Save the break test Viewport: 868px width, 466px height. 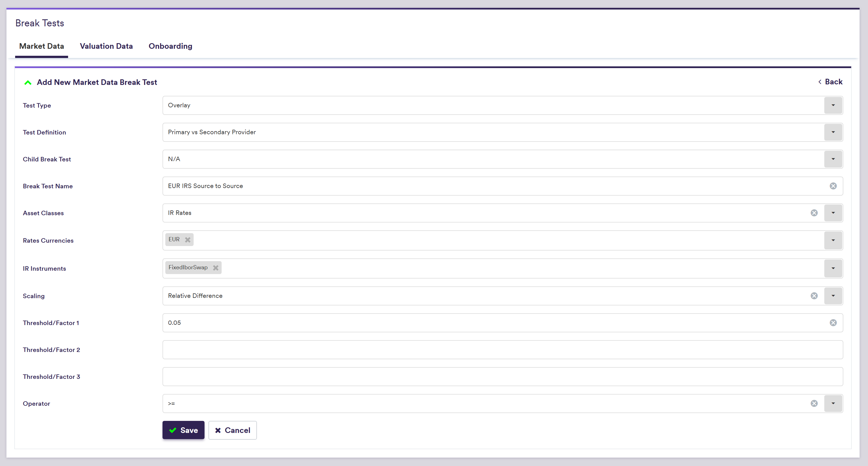tap(183, 430)
